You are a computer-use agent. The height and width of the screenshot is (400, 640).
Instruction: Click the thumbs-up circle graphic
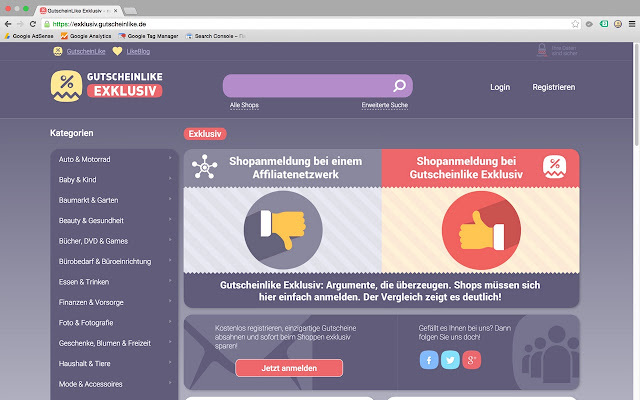[x=481, y=230]
